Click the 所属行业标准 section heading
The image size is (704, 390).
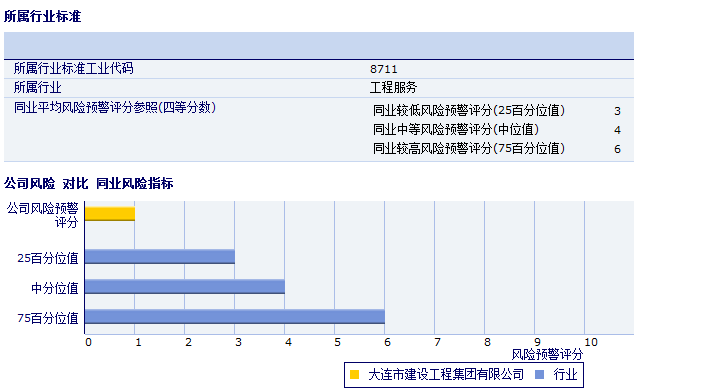[43, 17]
